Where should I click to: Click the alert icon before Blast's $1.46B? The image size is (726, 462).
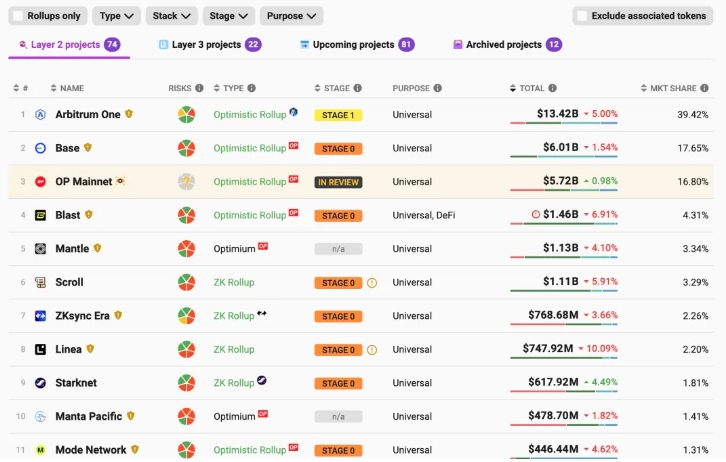pyautogui.click(x=536, y=214)
